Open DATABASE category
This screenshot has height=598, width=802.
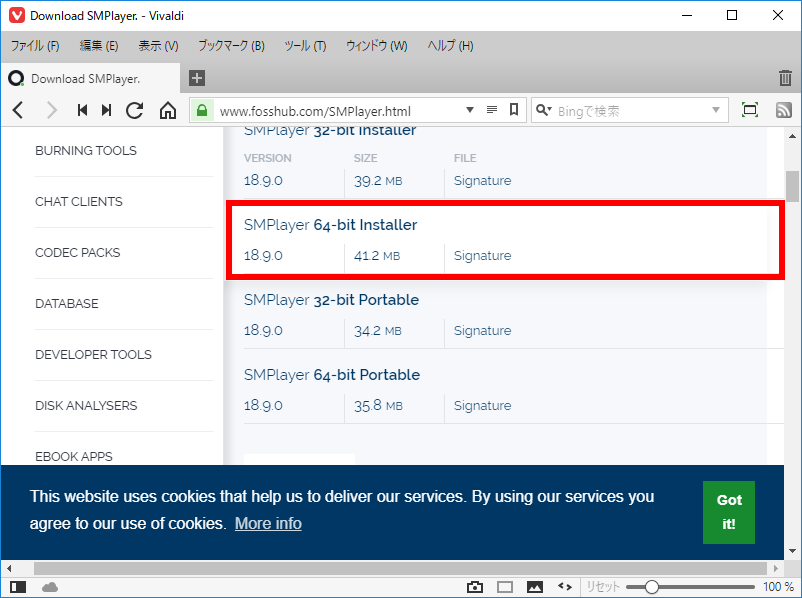tap(66, 304)
